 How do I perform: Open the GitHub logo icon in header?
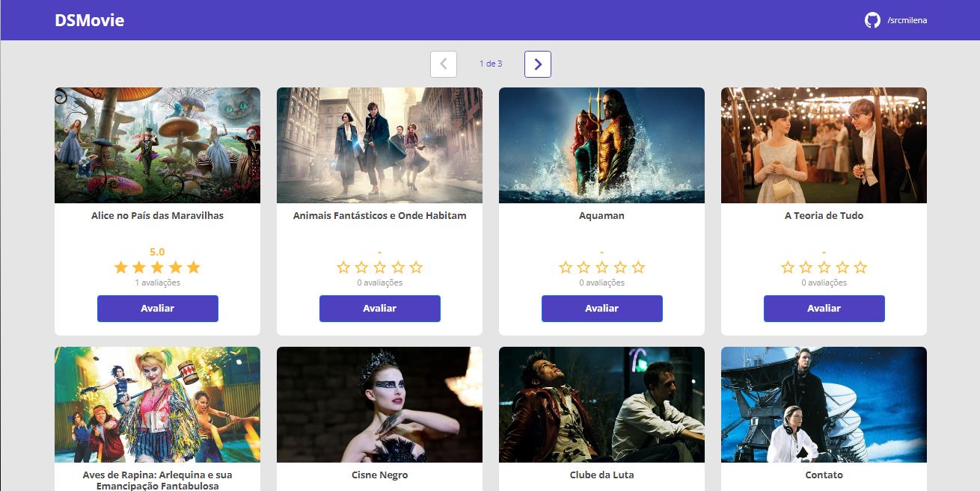[872, 20]
